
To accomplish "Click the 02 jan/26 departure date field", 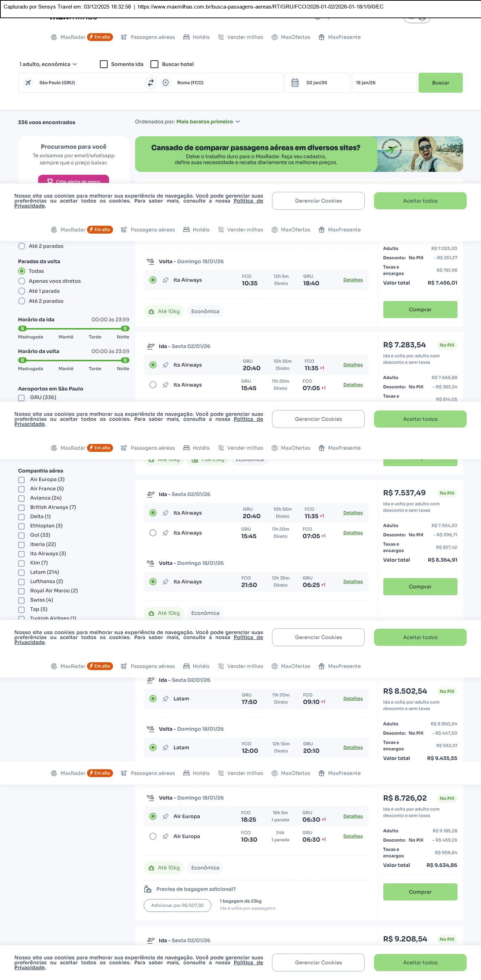I will [317, 82].
